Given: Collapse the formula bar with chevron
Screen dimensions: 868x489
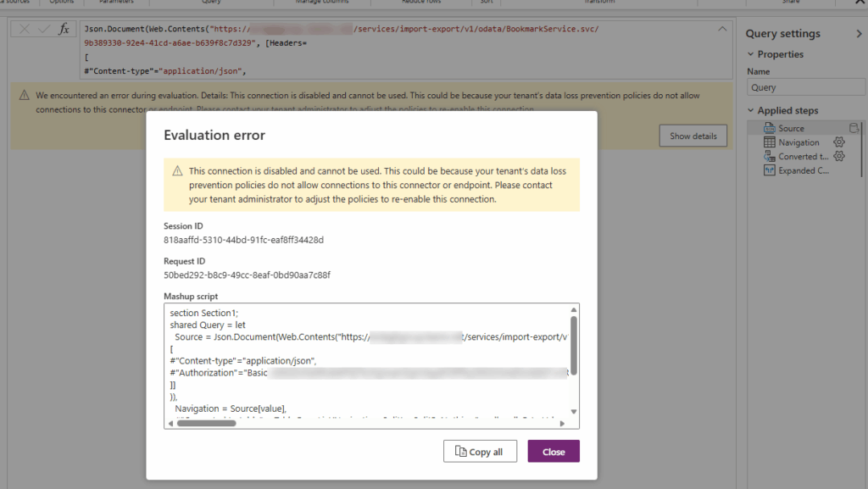Looking at the screenshot, I should [721, 28].
